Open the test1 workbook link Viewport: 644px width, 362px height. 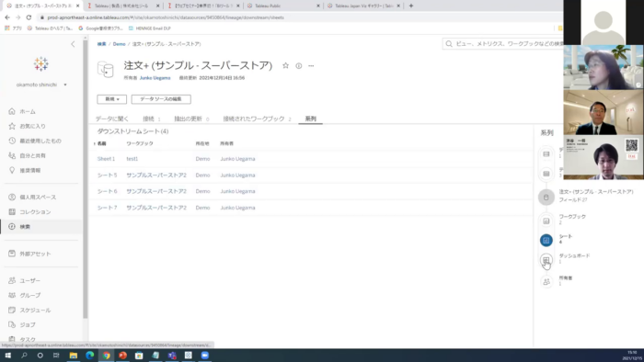click(132, 159)
